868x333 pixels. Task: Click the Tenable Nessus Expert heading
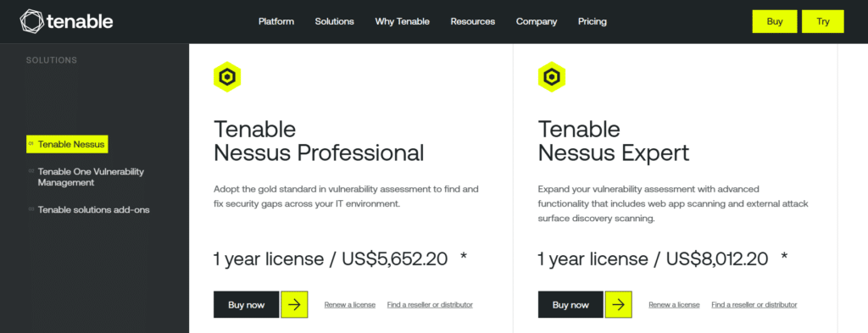[x=614, y=141]
